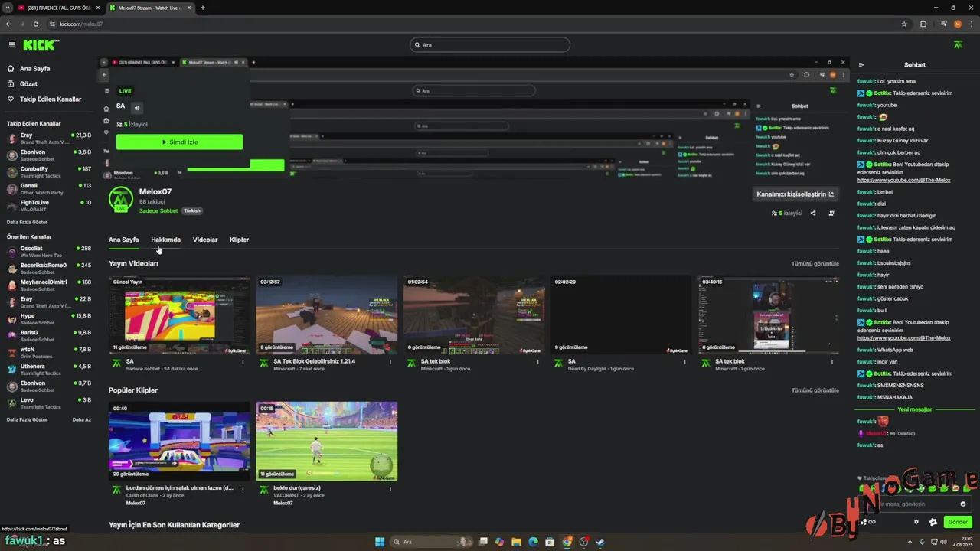Screen dimensions: 980x551
Task: Click Tümünü görüntüle for Yayın Videoları
Action: 815,264
